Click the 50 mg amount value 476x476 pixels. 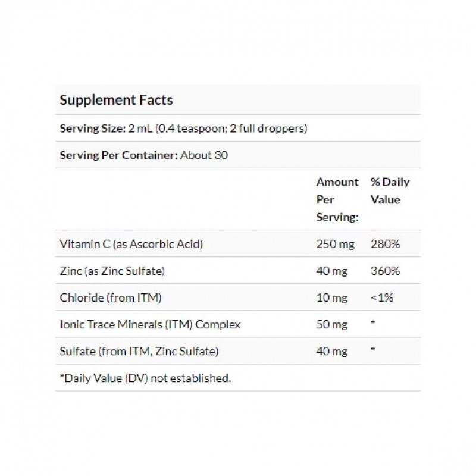point(331,325)
